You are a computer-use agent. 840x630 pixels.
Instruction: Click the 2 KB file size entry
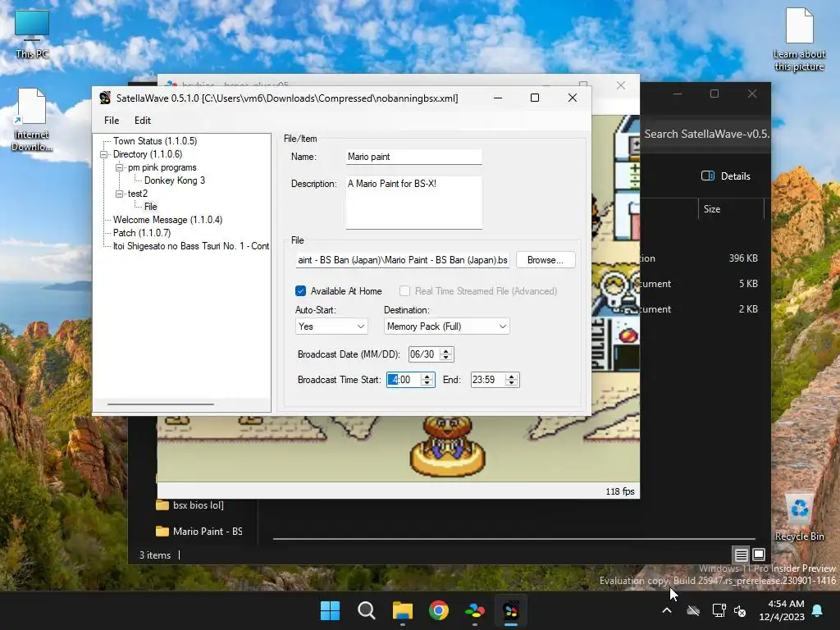click(748, 309)
